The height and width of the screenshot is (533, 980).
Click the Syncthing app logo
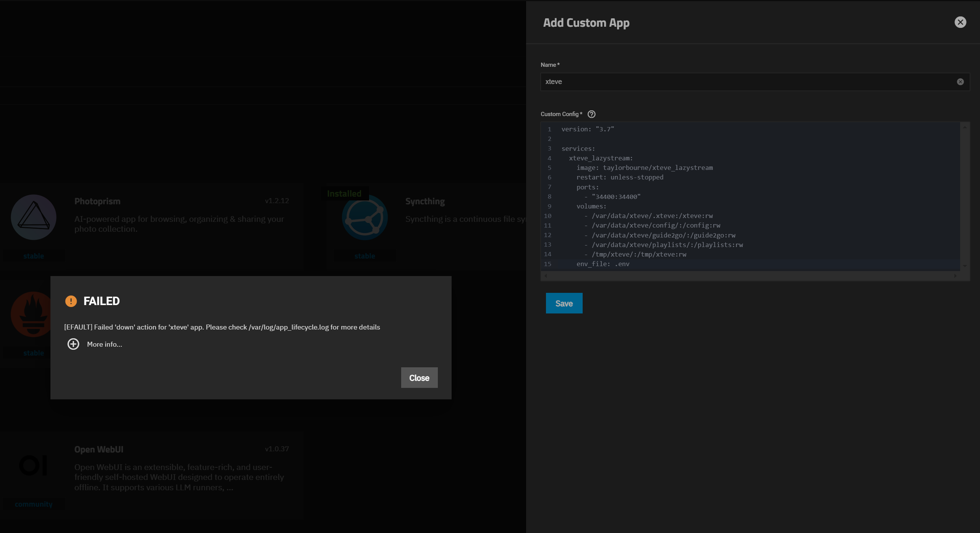point(365,217)
